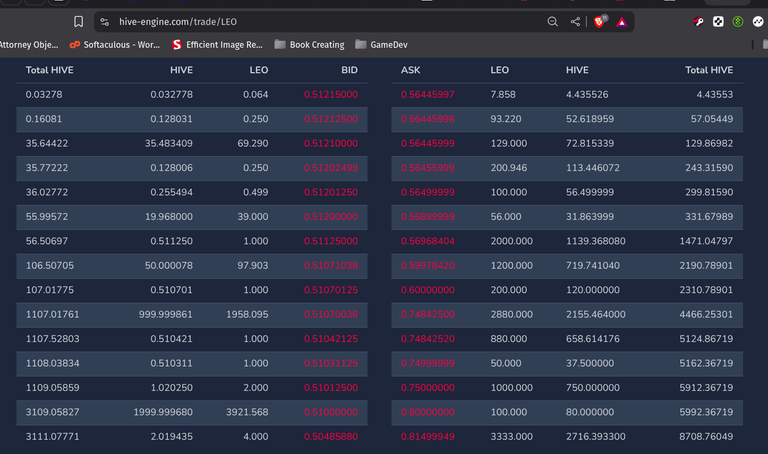Open the Attorney Obje... bookmark
Image resolution: width=768 pixels, height=454 pixels.
click(29, 45)
